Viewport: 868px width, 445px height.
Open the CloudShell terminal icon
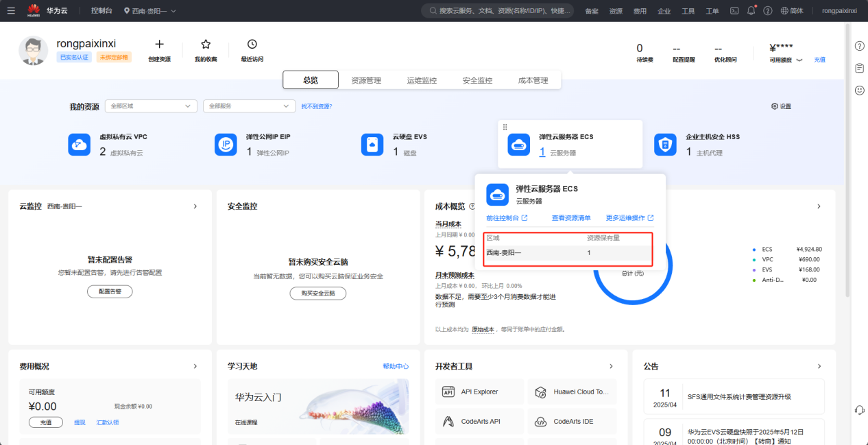(x=734, y=11)
